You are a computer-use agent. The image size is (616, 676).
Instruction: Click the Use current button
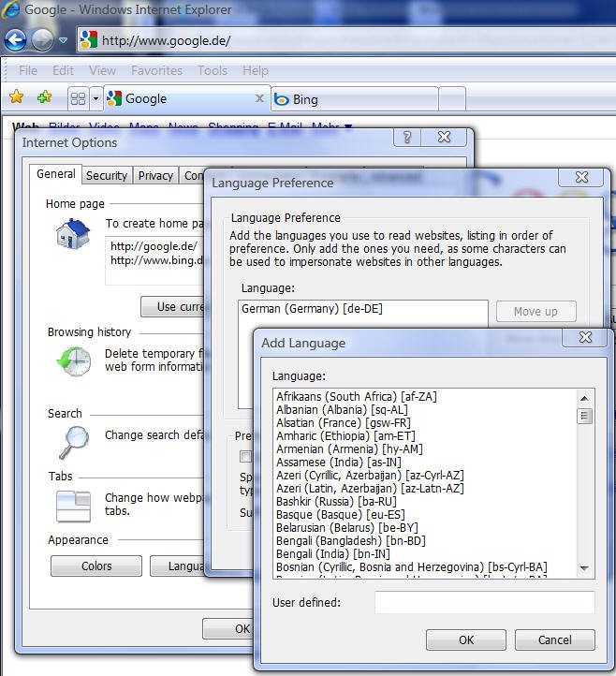(172, 307)
